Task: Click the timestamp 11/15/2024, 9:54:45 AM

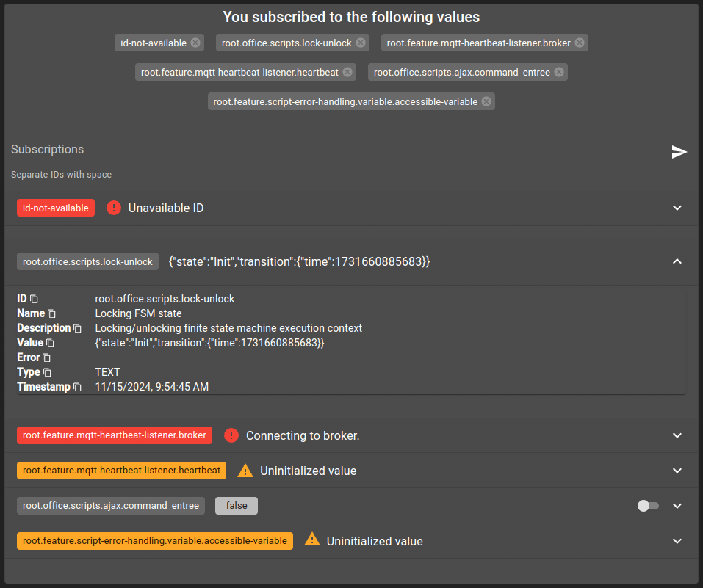Action: click(x=151, y=387)
